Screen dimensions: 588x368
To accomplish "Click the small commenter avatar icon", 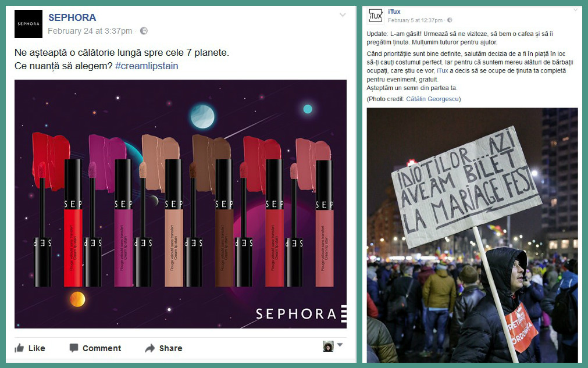I will pyautogui.click(x=328, y=346).
